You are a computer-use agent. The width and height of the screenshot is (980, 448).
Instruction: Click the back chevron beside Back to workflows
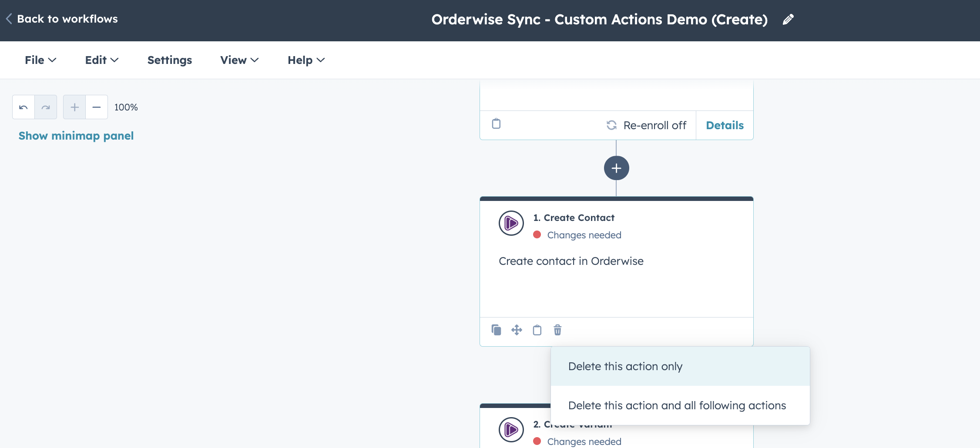pyautogui.click(x=9, y=19)
